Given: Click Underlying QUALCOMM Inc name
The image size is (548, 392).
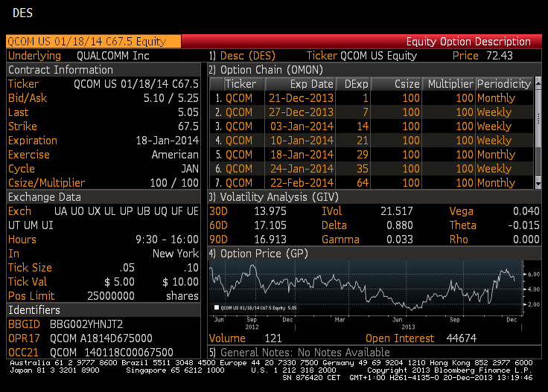Looking at the screenshot, I should [x=113, y=56].
